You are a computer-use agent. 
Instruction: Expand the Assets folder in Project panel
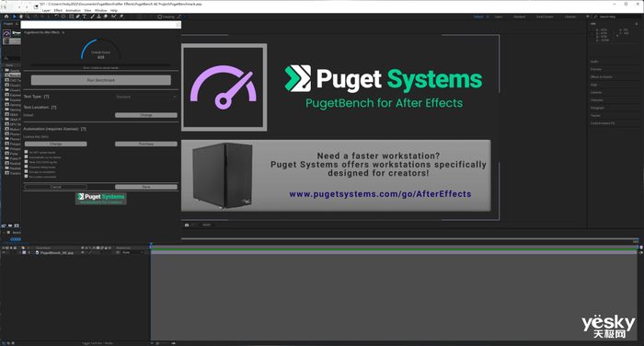pos(3,70)
